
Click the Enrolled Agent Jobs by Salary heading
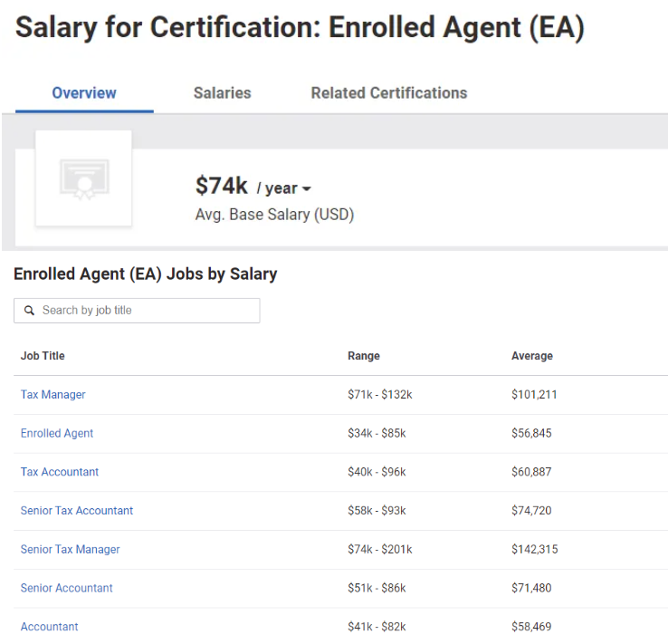(x=145, y=274)
